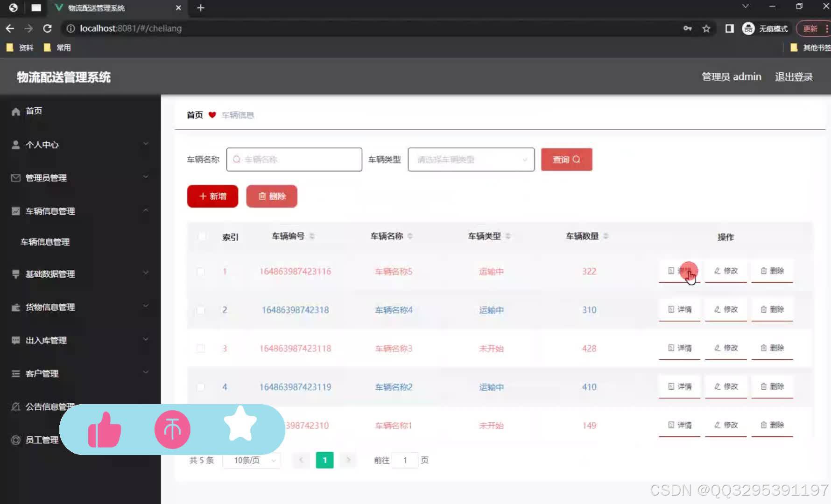Viewport: 831px width, 504px height.
Task: Click 修改 for 车辆名称2 row
Action: click(x=726, y=386)
